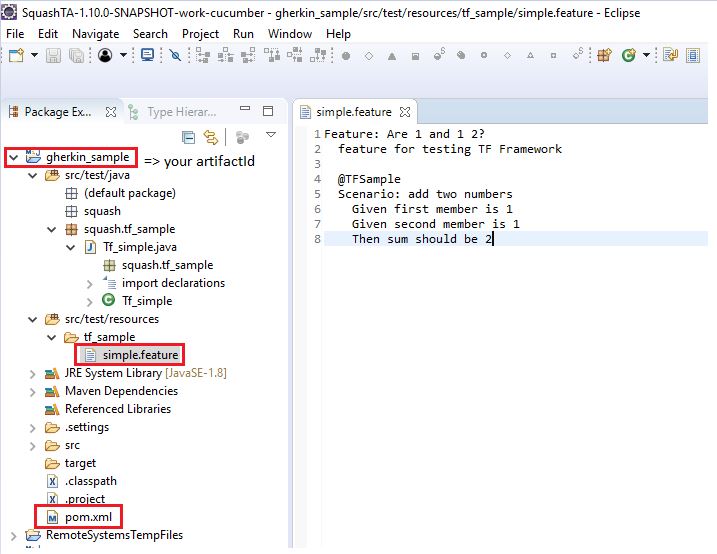Select the Package Explorer view tab

[x=57, y=112]
